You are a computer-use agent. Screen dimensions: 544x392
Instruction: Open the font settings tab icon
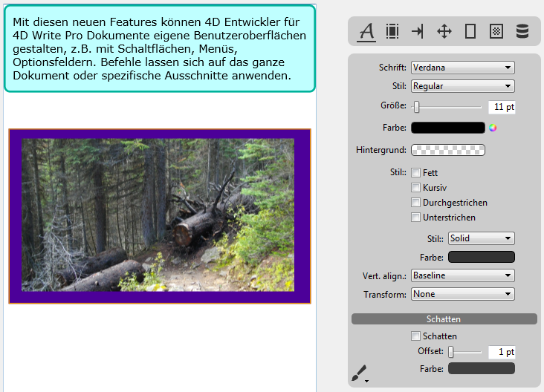tap(366, 31)
